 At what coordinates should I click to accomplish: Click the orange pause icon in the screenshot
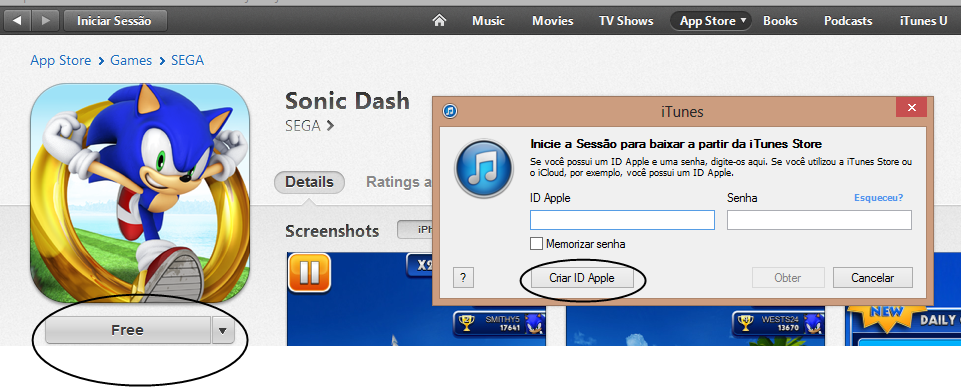pos(310,272)
